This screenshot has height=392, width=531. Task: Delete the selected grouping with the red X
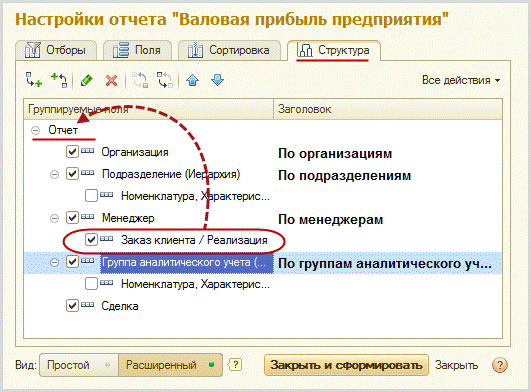[x=111, y=81]
